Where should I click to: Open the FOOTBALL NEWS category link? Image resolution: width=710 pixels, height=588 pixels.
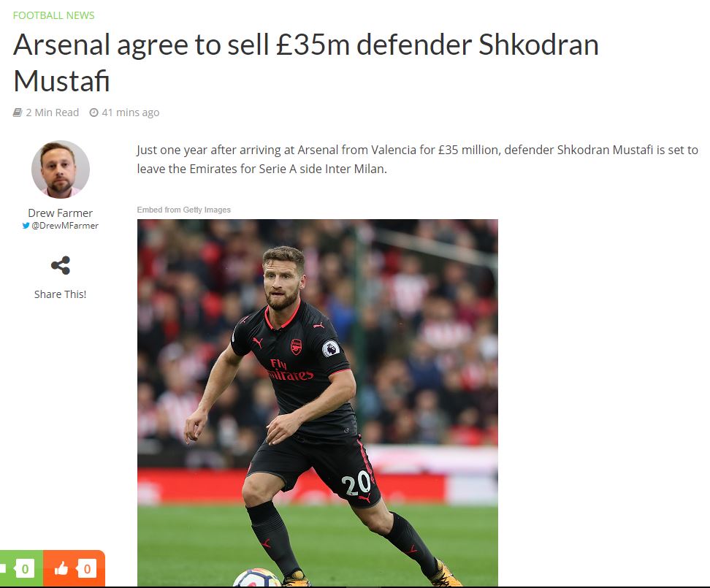point(53,15)
